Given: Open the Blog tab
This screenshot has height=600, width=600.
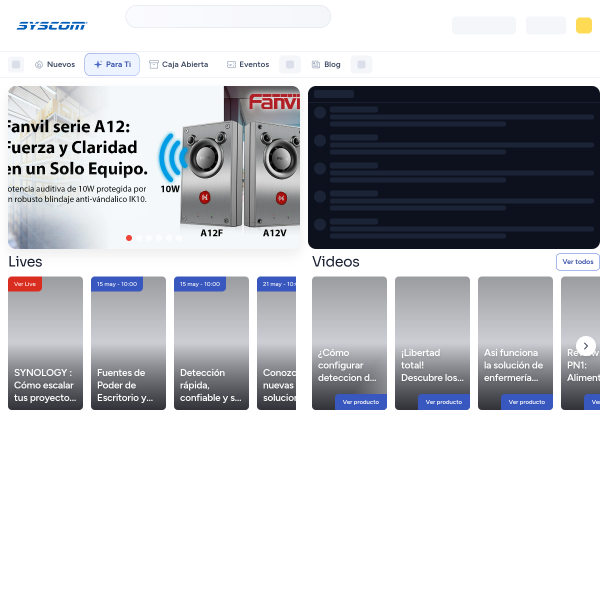Looking at the screenshot, I should click(x=326, y=64).
